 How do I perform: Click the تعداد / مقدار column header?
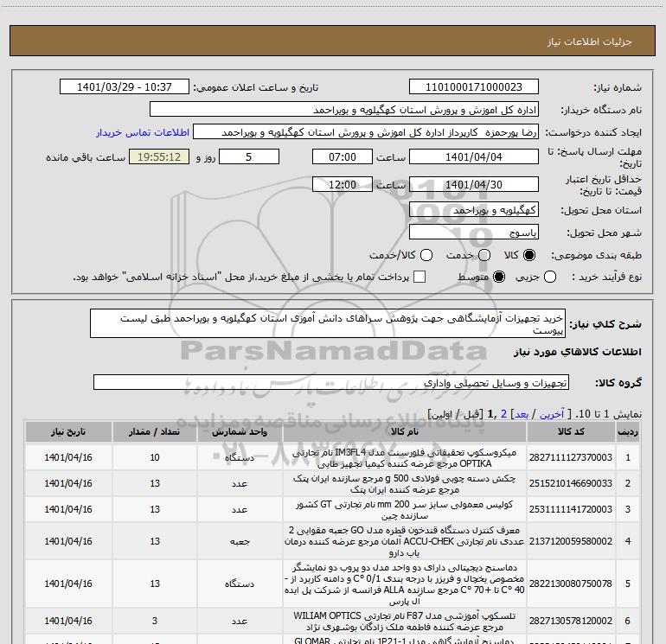pyautogui.click(x=155, y=431)
